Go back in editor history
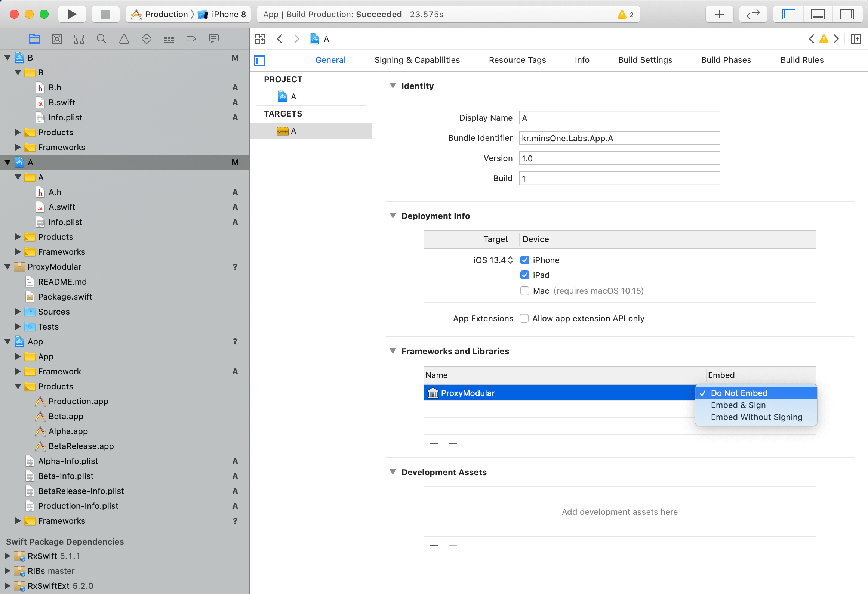 280,39
